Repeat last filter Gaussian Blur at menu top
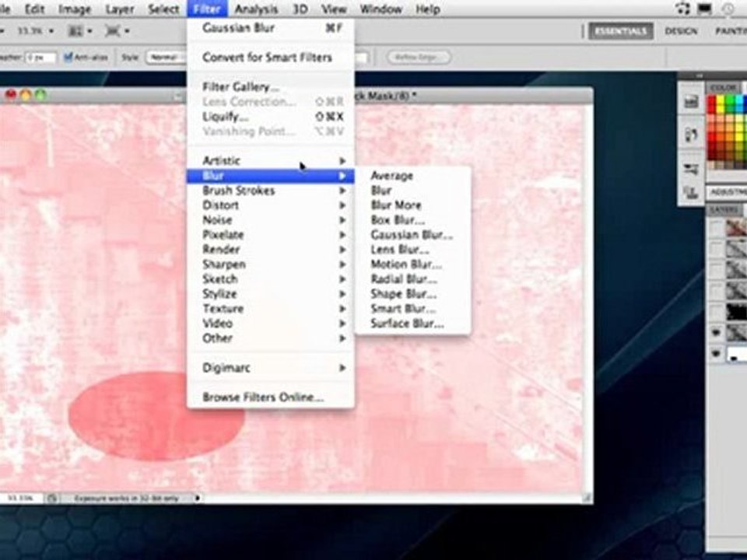Viewport: 747px width, 560px height. (x=271, y=28)
